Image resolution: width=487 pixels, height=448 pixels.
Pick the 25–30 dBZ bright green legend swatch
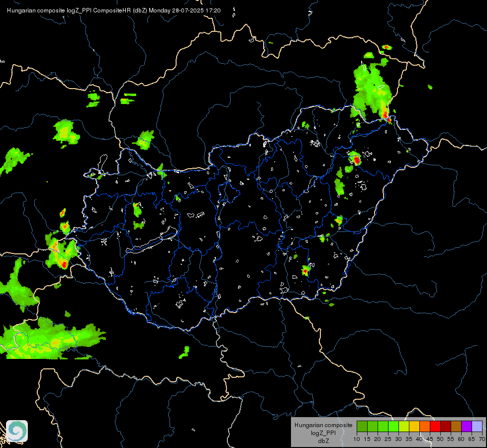[393, 426]
